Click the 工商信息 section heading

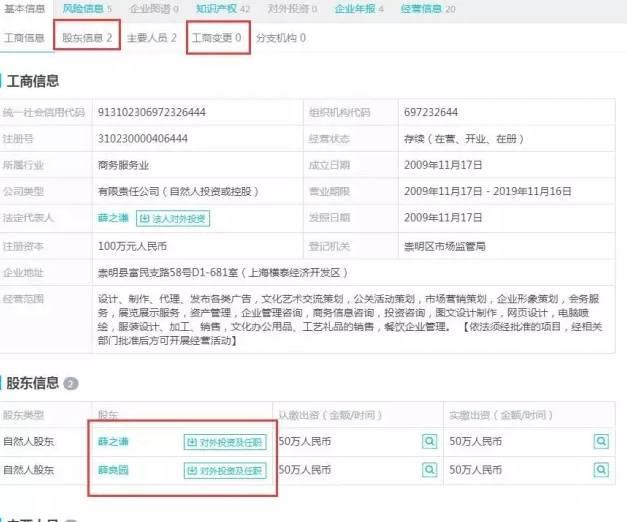(x=33, y=81)
